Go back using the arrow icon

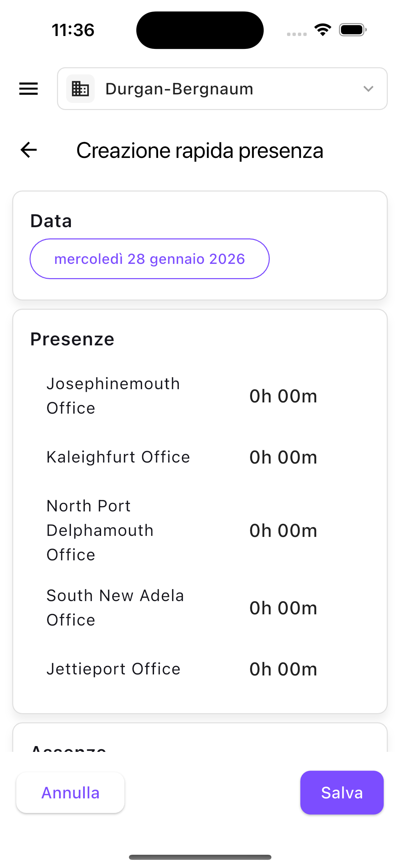pyautogui.click(x=29, y=150)
